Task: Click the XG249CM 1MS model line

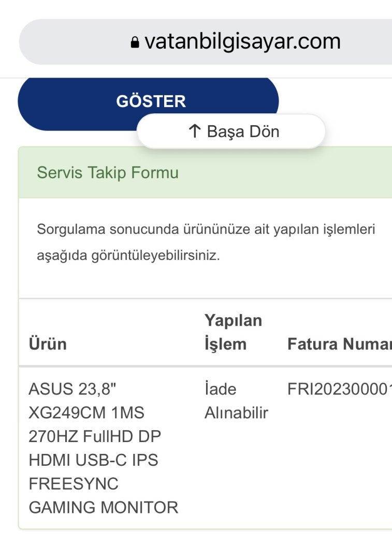Action: pyautogui.click(x=86, y=413)
